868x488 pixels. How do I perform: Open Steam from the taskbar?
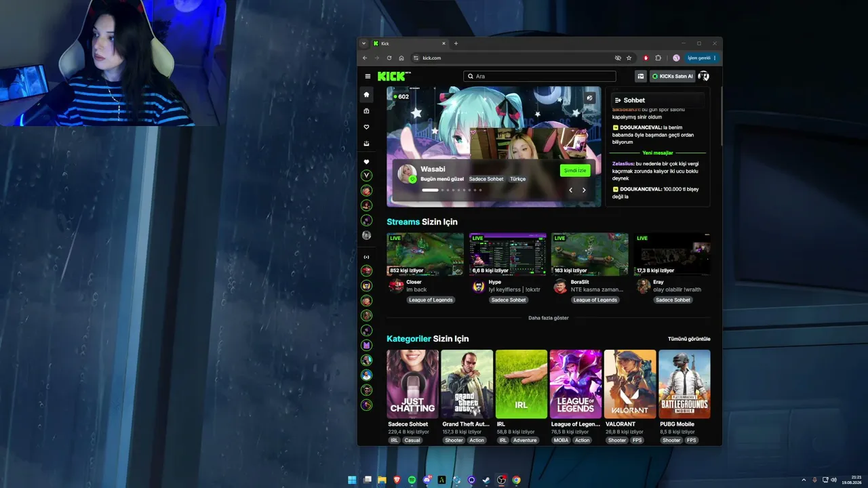coord(486,480)
